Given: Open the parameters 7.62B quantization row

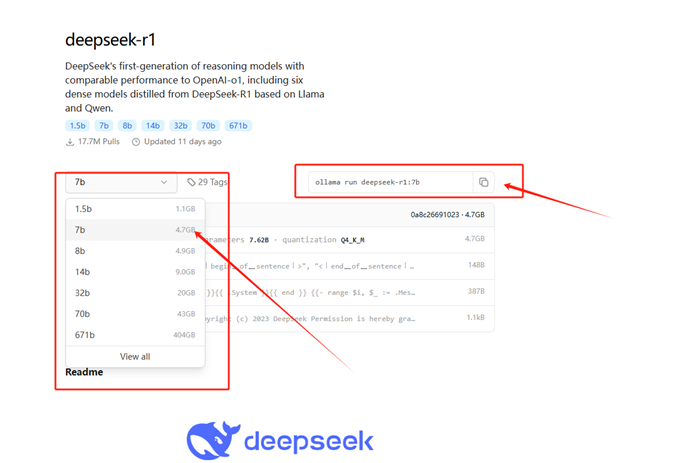Looking at the screenshot, I should (x=350, y=240).
